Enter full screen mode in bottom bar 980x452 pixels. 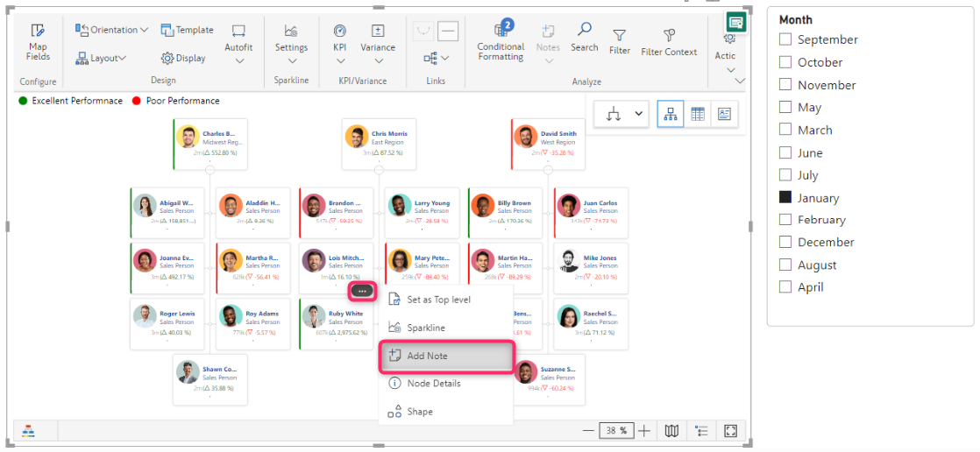tap(729, 431)
